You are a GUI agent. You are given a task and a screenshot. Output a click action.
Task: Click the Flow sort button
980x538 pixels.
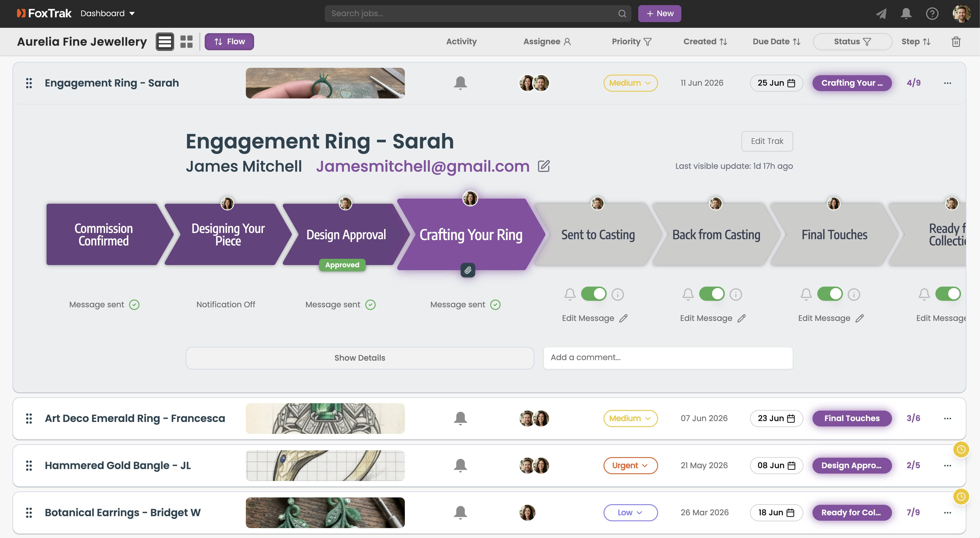(x=229, y=41)
